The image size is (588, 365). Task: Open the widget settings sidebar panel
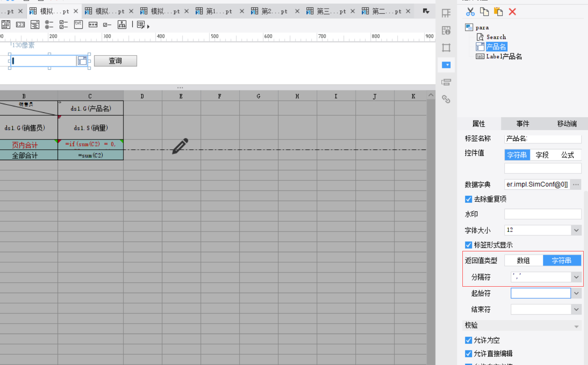pyautogui.click(x=446, y=65)
